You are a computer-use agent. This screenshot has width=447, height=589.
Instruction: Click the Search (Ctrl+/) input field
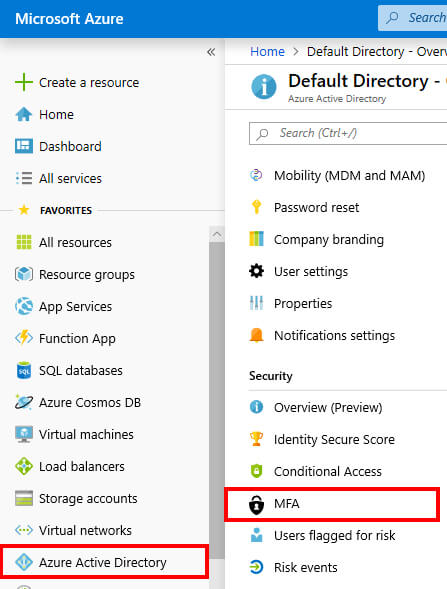[348, 133]
